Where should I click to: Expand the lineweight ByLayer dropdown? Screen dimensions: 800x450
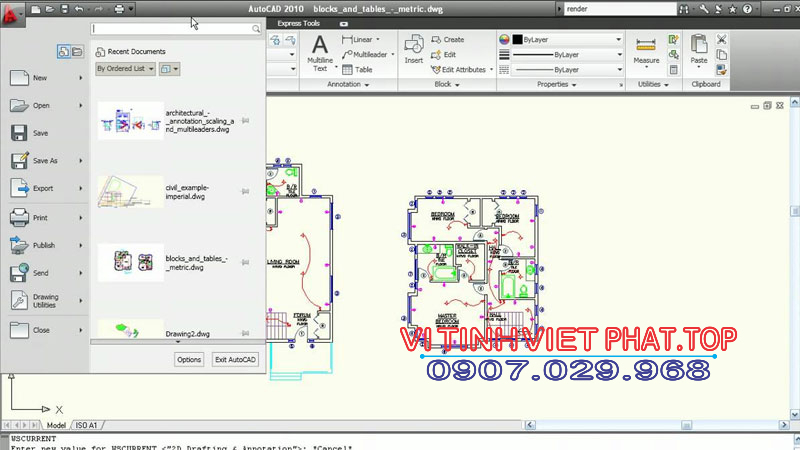619,55
